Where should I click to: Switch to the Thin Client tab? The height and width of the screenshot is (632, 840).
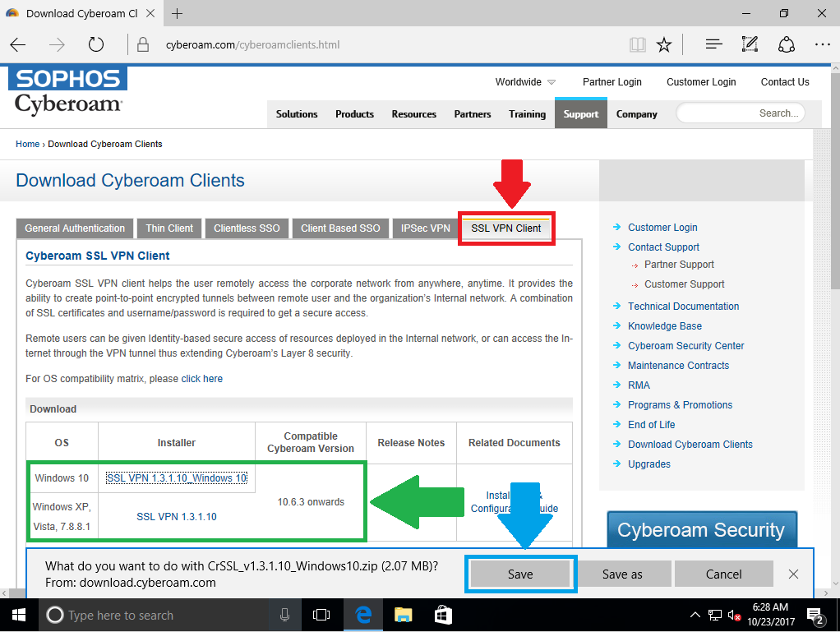pyautogui.click(x=169, y=228)
